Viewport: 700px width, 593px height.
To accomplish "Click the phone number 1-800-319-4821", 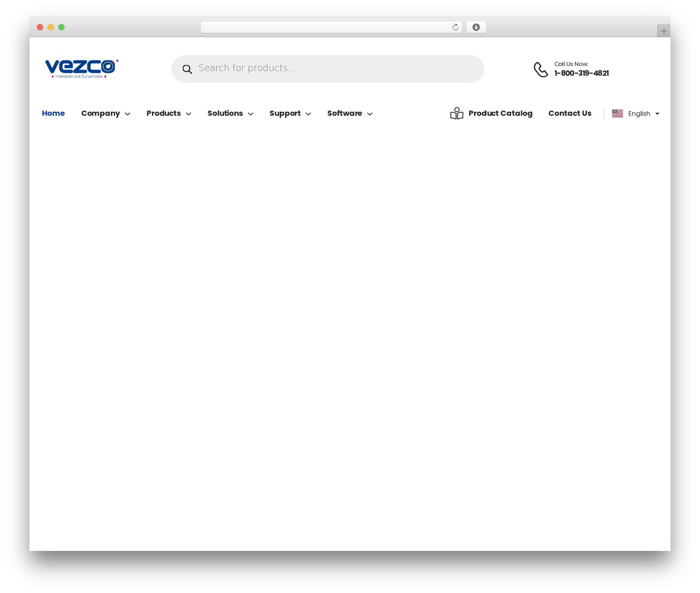I will pyautogui.click(x=581, y=73).
